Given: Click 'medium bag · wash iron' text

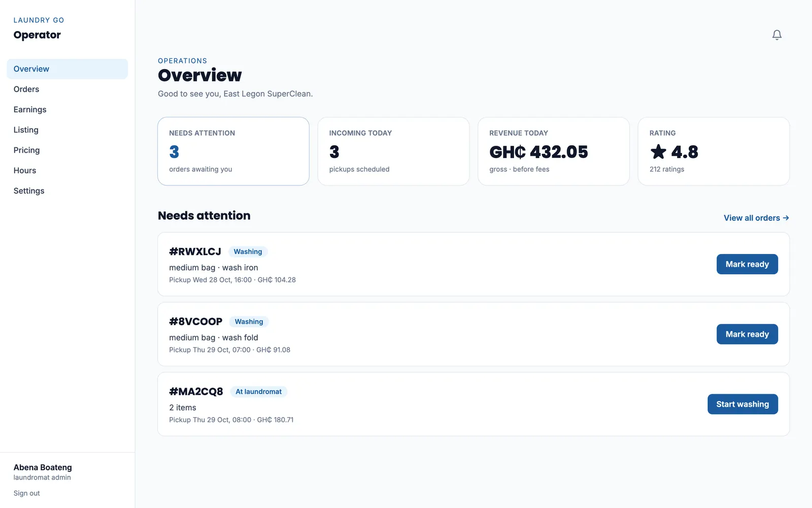Looking at the screenshot, I should (214, 268).
